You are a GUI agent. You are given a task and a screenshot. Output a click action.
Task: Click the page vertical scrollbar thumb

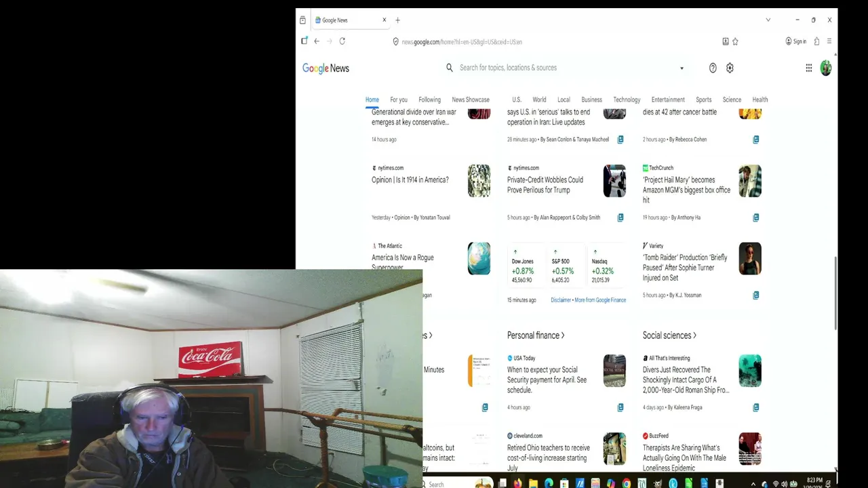[x=835, y=293]
